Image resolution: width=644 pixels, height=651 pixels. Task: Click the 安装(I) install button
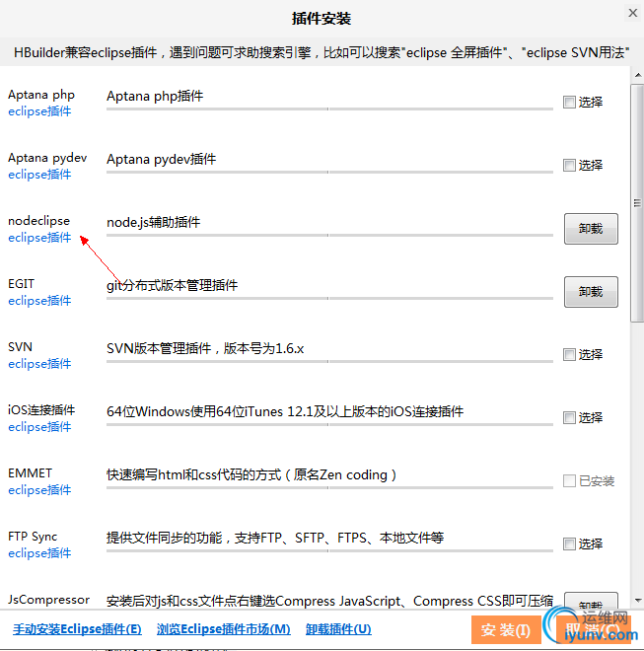click(x=506, y=630)
